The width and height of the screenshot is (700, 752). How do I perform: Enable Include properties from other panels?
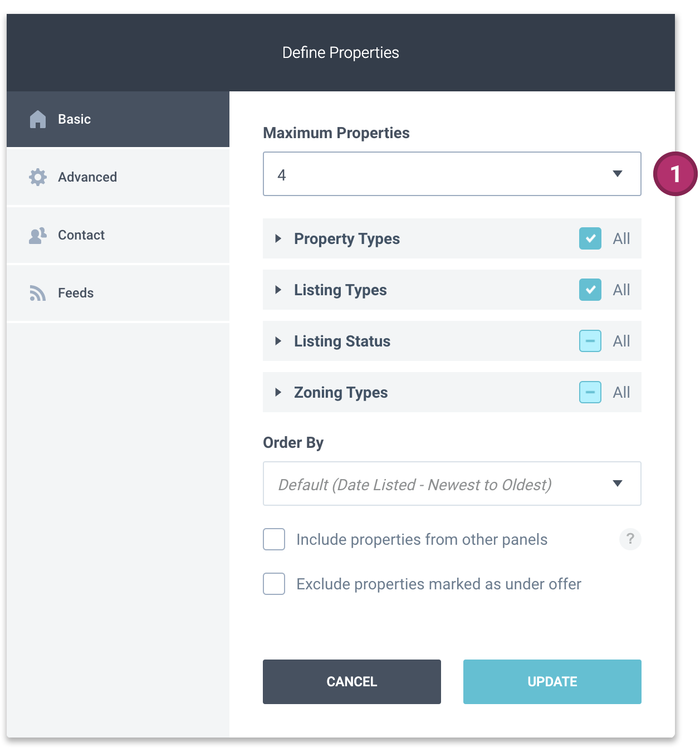274,539
